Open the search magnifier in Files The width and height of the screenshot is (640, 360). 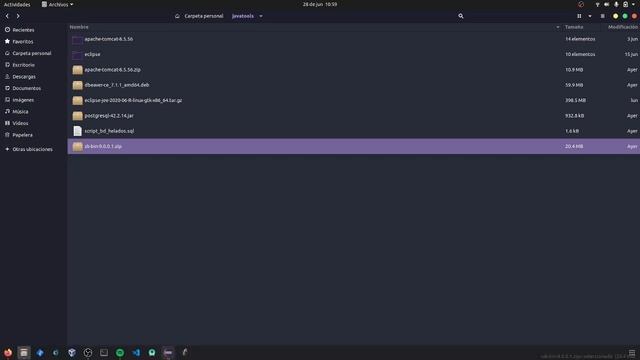tap(461, 16)
